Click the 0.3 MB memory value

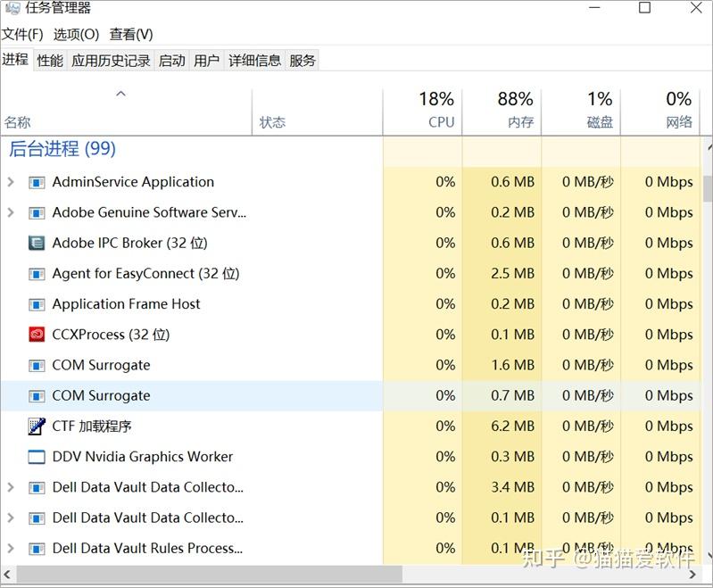coord(512,457)
